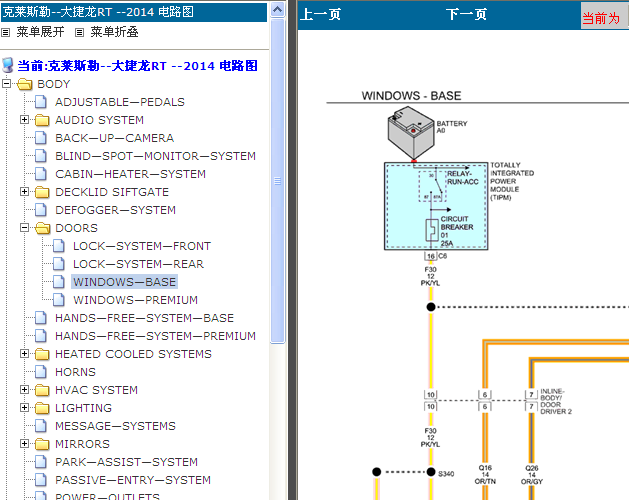Image resolution: width=629 pixels, height=500 pixels.
Task: Click the MESSAGE—SYSTEMS document icon
Action: (x=41, y=426)
